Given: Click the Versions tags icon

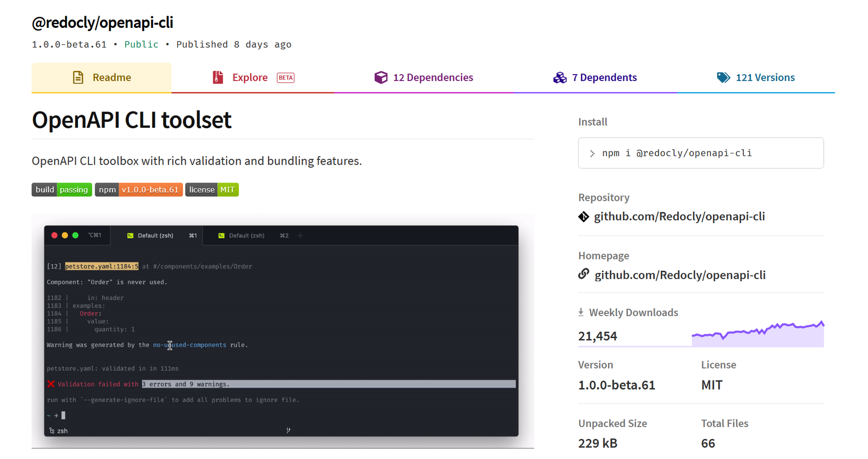Looking at the screenshot, I should point(723,77).
